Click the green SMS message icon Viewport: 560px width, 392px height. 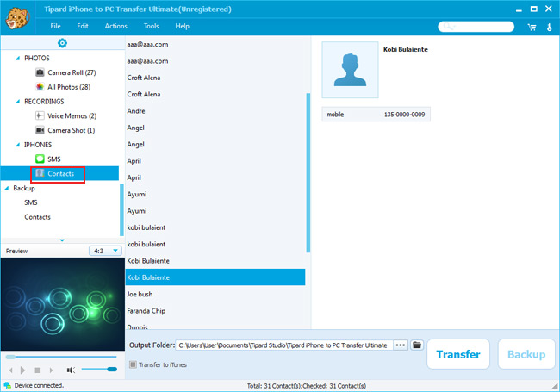(x=40, y=159)
